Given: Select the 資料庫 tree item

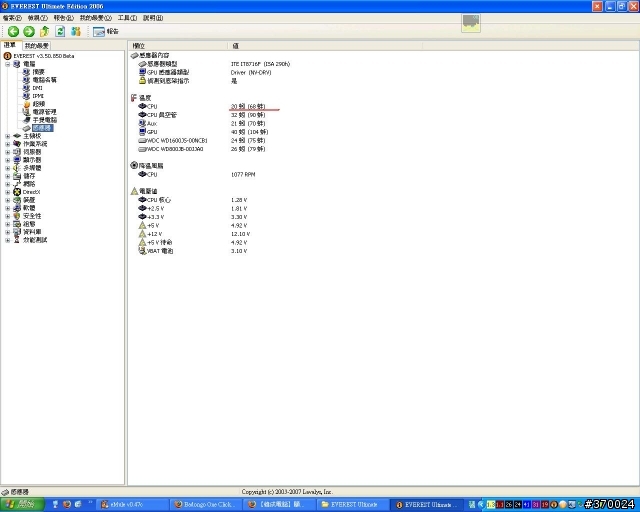Looking at the screenshot, I should 32,232.
